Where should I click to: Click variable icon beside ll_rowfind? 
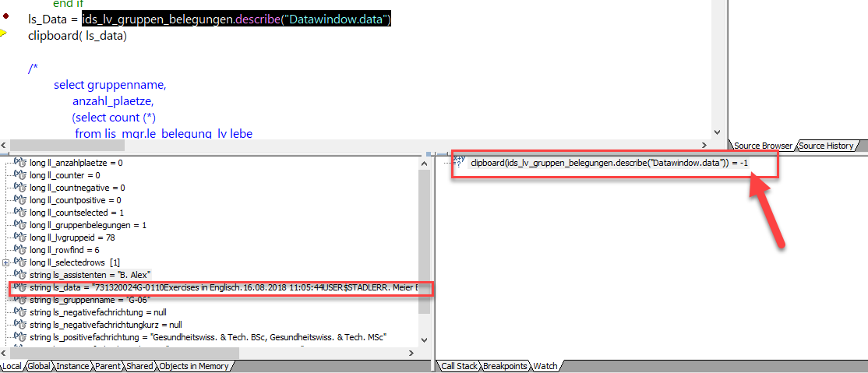tap(20, 250)
